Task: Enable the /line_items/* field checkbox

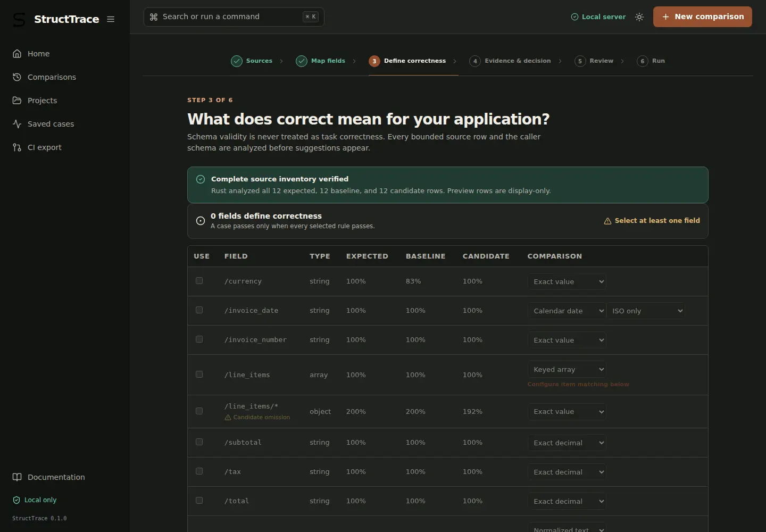Action: (199, 411)
